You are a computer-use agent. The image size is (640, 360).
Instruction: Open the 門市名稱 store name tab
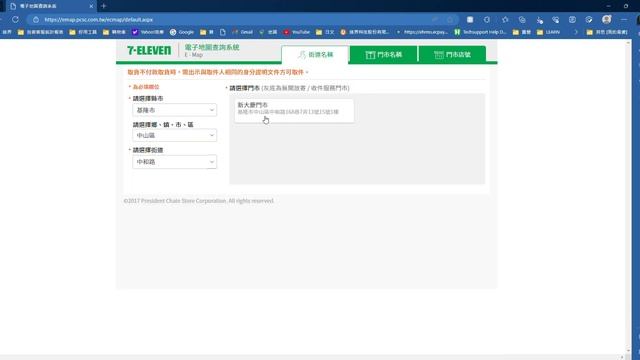click(384, 55)
